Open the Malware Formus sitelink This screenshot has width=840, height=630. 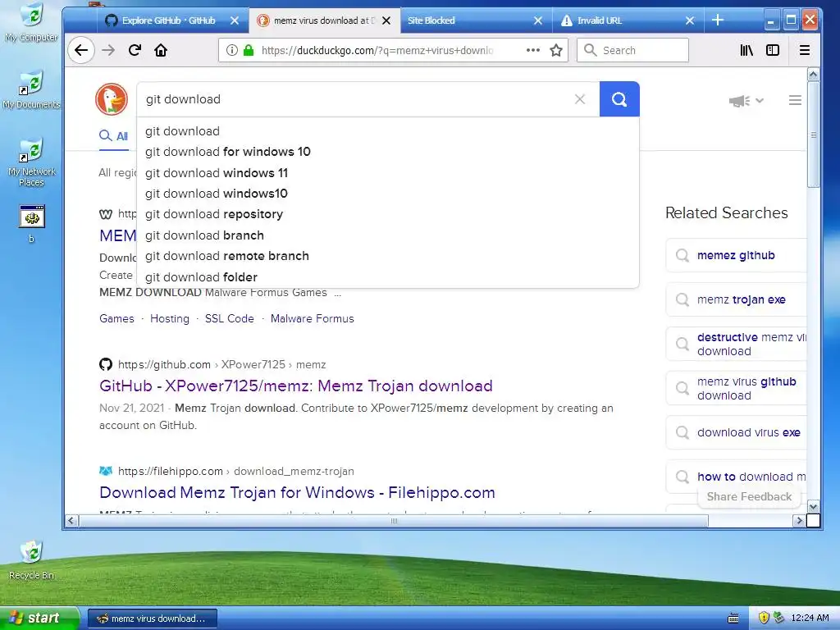coord(313,318)
